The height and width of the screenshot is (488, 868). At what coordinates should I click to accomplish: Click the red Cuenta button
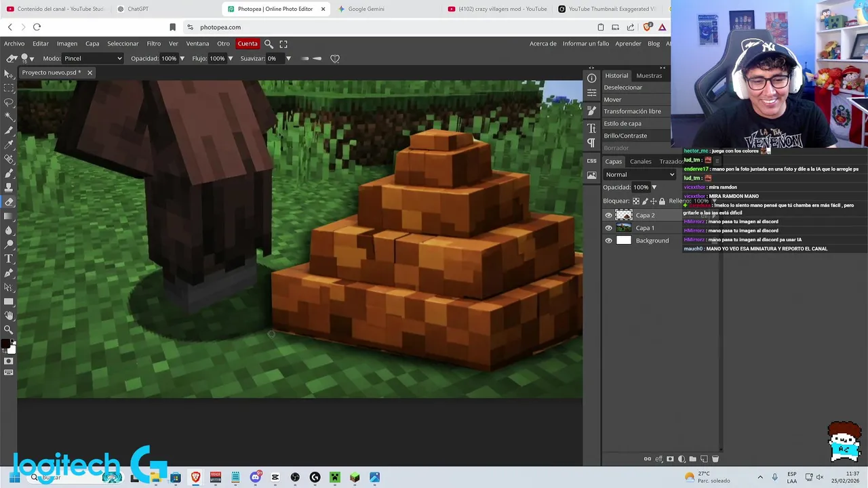(248, 43)
